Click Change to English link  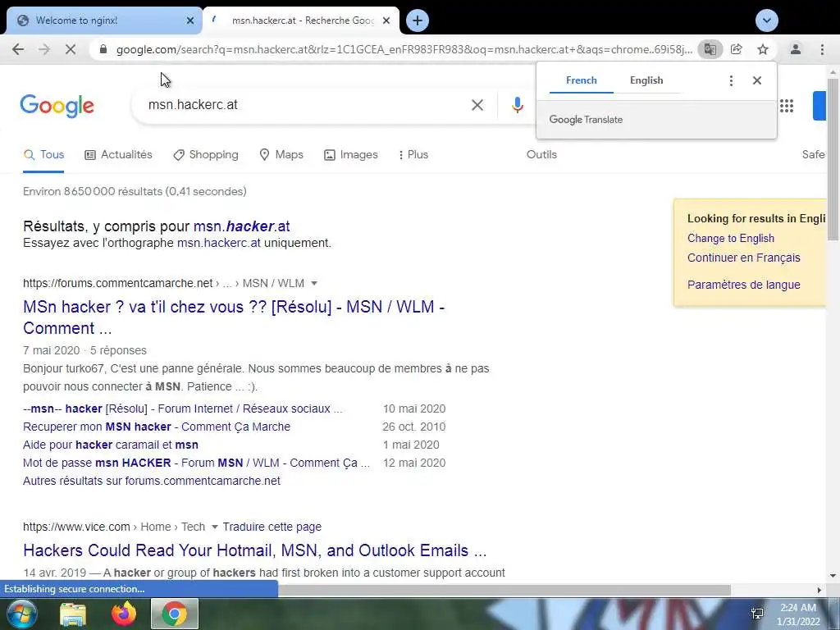(x=731, y=239)
